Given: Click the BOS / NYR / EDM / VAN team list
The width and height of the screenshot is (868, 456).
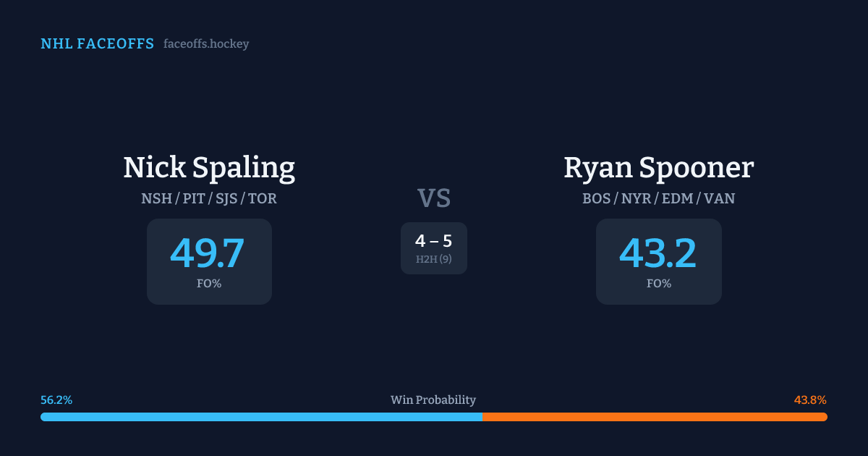Looking at the screenshot, I should [658, 198].
